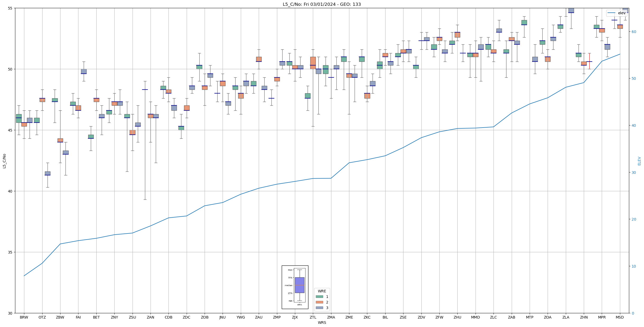Click the left axis tick 45
Viewport: 644px width, 327px height.
10,130
